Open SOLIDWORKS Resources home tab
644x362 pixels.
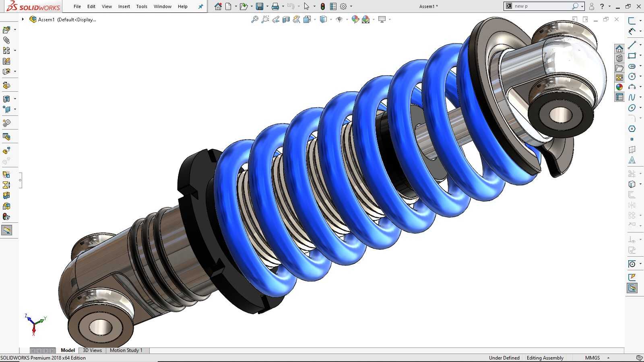coord(619,49)
